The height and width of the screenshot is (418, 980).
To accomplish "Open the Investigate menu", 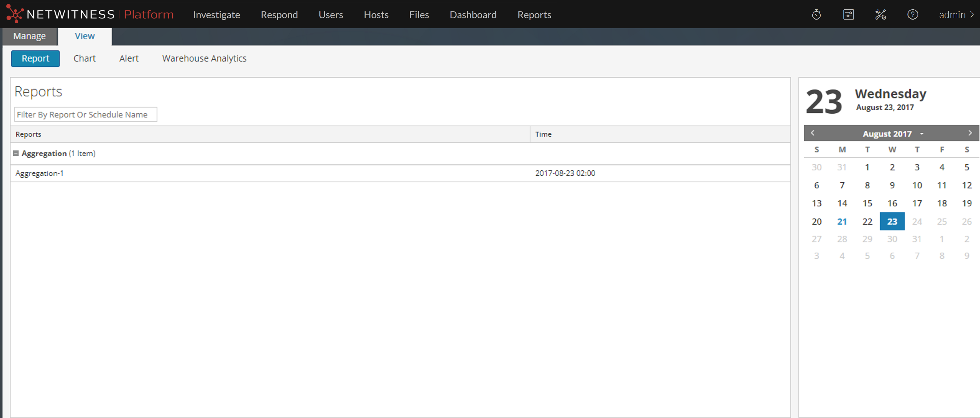I will point(216,15).
